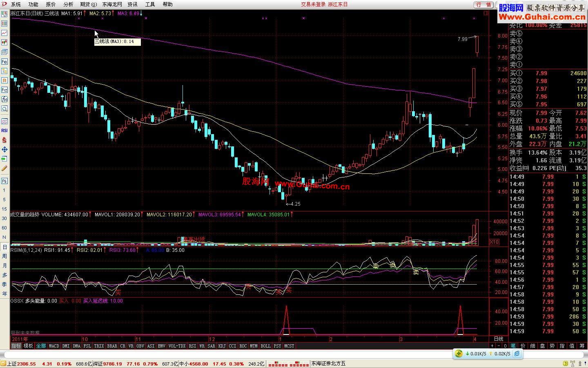The height and width of the screenshot is (368, 588).
Task: Select the 周 weekly period button
Action: coord(4,256)
